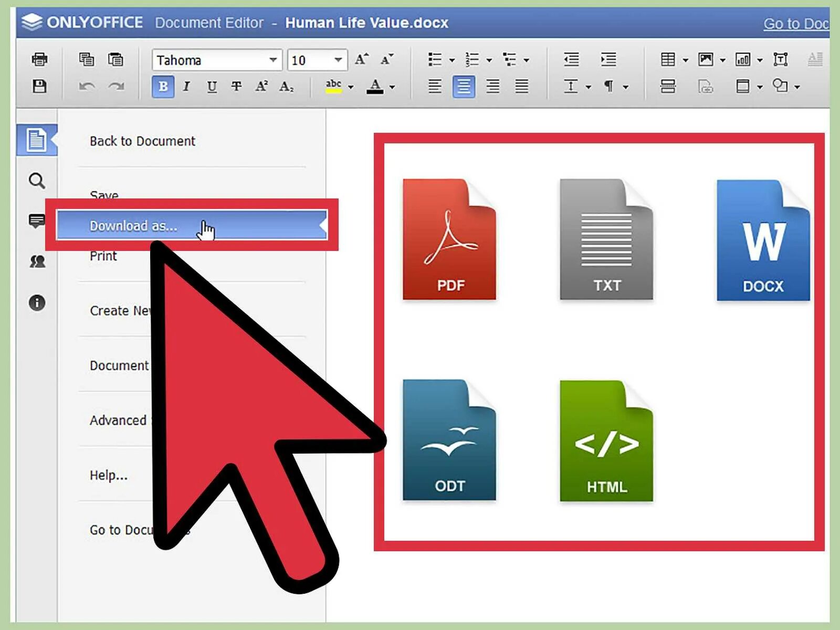Select Help... menu item
The width and height of the screenshot is (840, 630).
coord(109,475)
